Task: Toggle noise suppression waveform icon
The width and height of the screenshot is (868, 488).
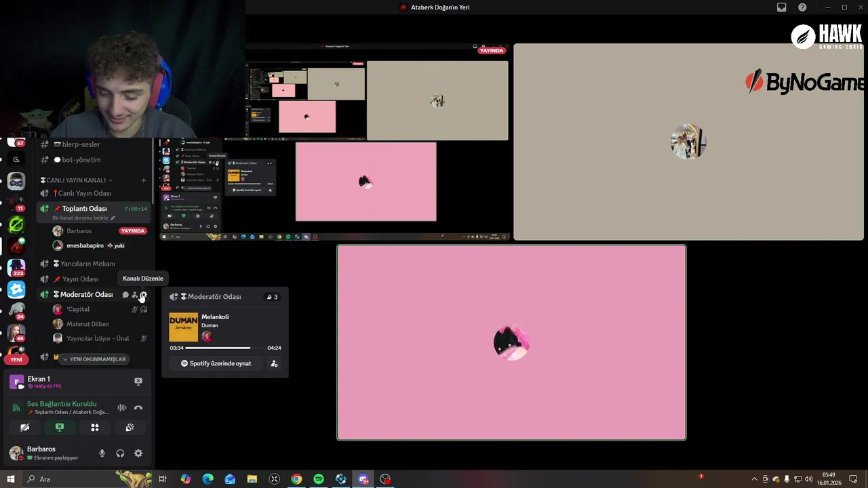Action: (x=122, y=407)
